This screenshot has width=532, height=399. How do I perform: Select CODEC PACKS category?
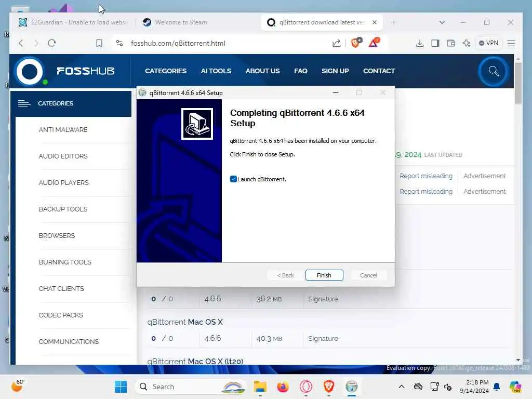coord(61,315)
